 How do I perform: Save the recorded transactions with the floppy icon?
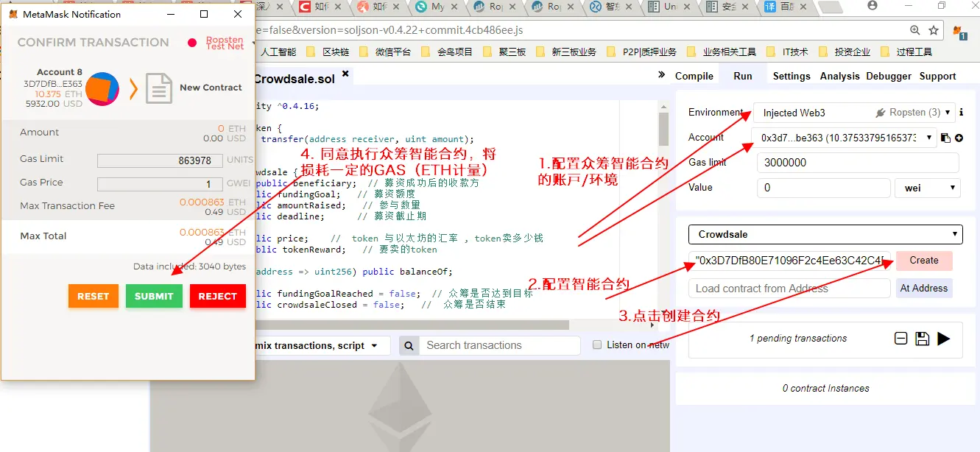[x=922, y=339]
